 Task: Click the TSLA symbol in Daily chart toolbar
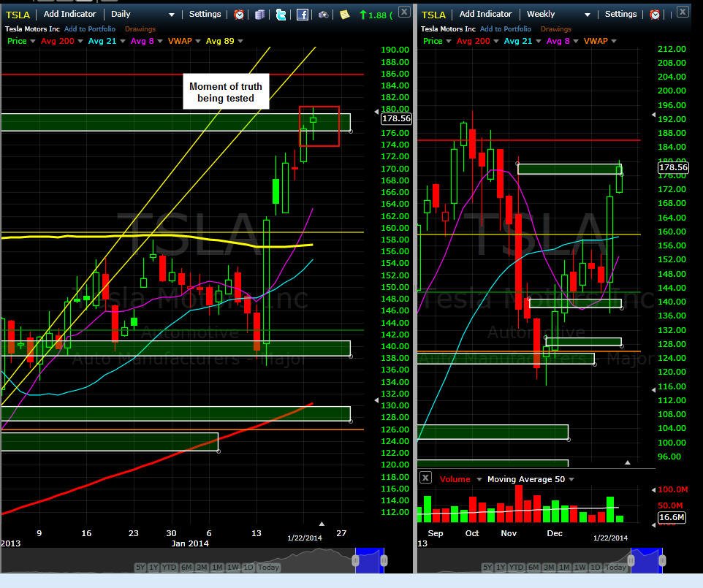pyautogui.click(x=18, y=15)
